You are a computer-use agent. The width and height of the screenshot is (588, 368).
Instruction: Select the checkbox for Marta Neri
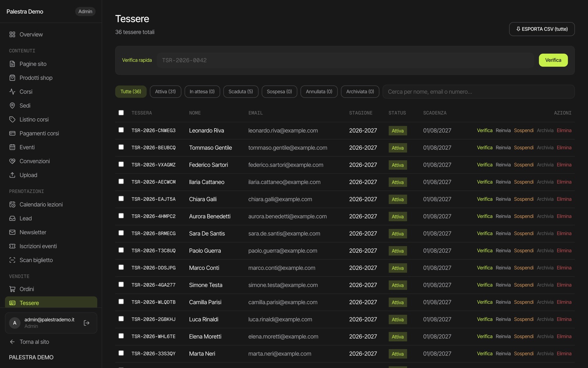point(121,353)
